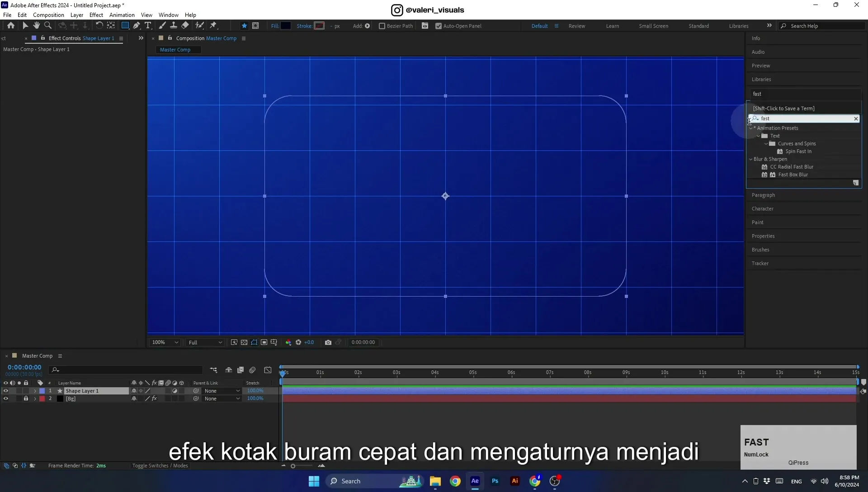Clear the effects search field

pyautogui.click(x=856, y=118)
